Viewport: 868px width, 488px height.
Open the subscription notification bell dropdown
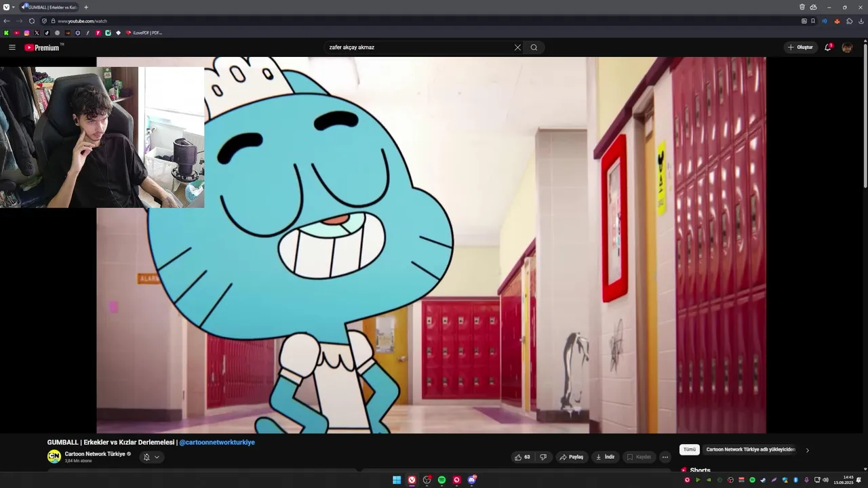click(x=151, y=457)
